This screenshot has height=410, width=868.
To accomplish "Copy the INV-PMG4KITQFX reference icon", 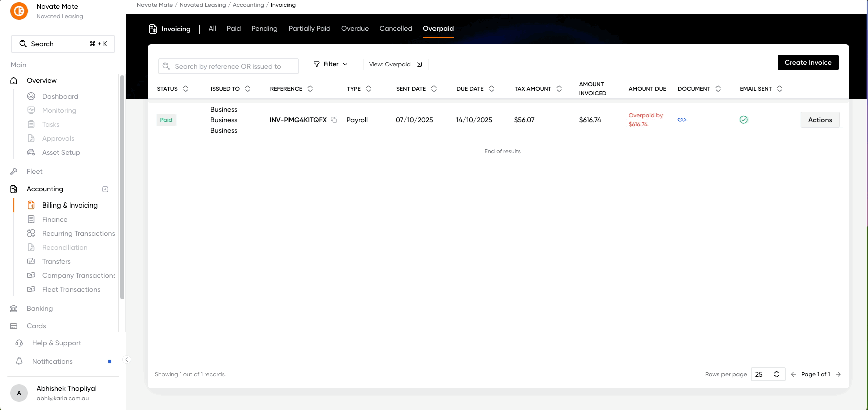I will pos(334,120).
